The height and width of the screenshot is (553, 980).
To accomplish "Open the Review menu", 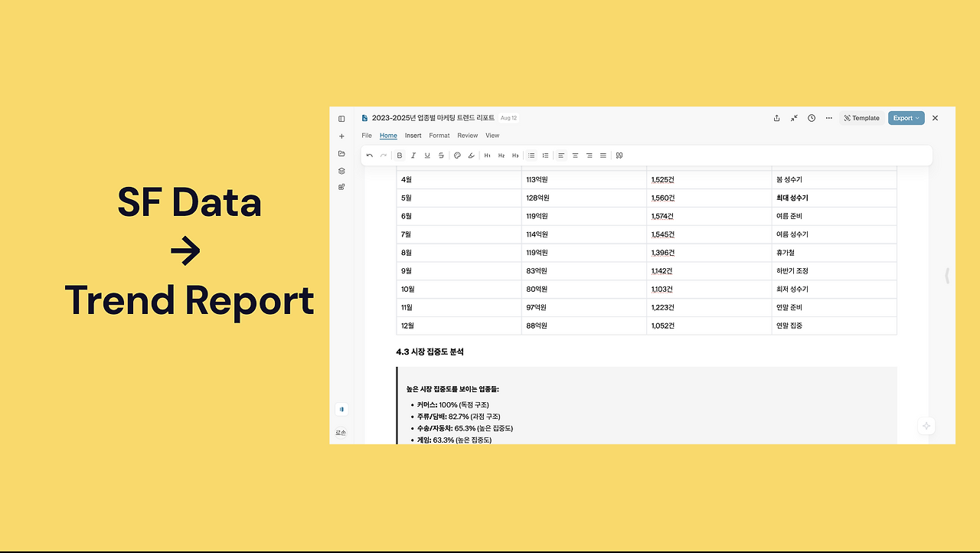I will coord(468,136).
